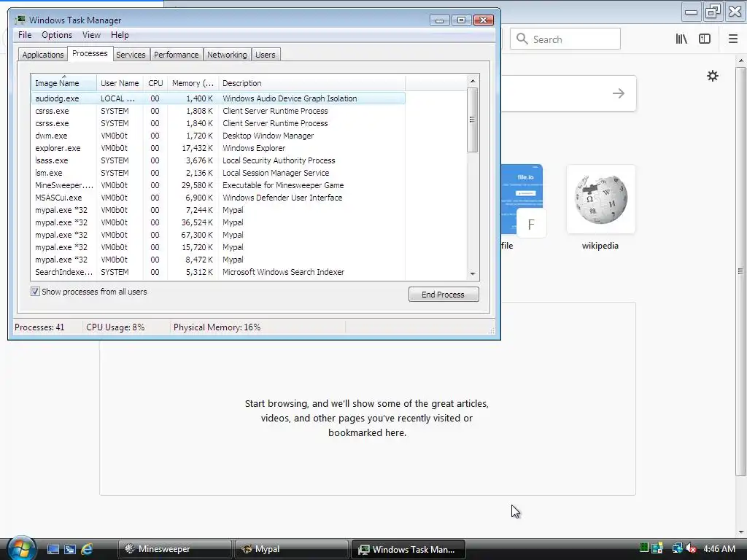Click Physical Memory: 16% status entry

(217, 327)
